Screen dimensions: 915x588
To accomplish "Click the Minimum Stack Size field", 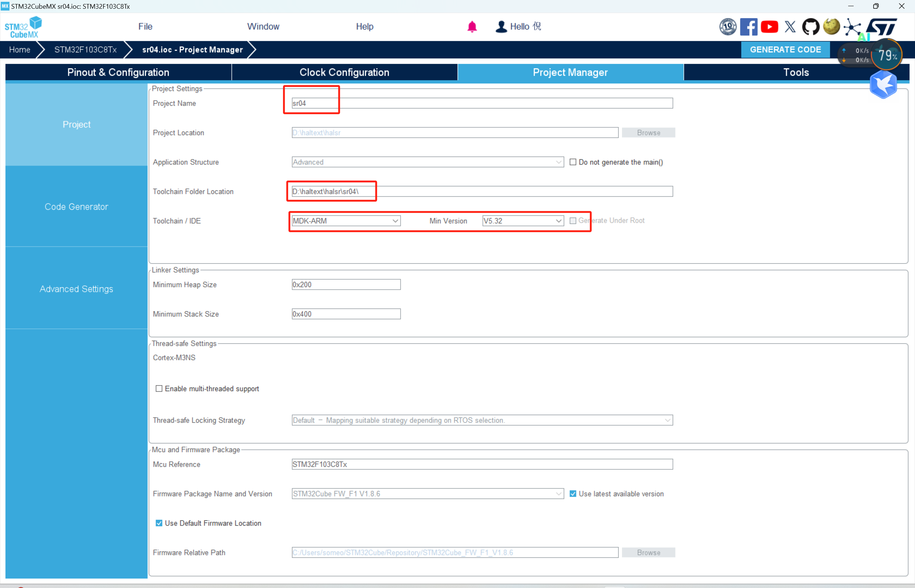I will 346,314.
